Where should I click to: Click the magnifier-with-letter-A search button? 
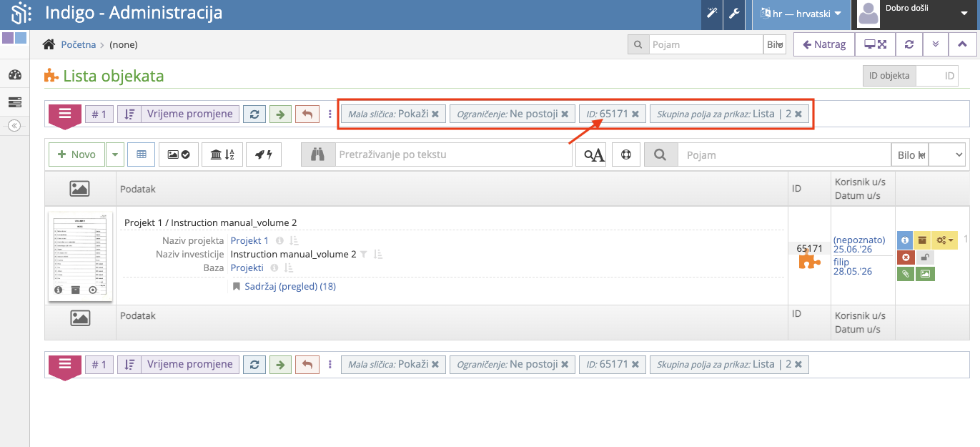point(591,154)
